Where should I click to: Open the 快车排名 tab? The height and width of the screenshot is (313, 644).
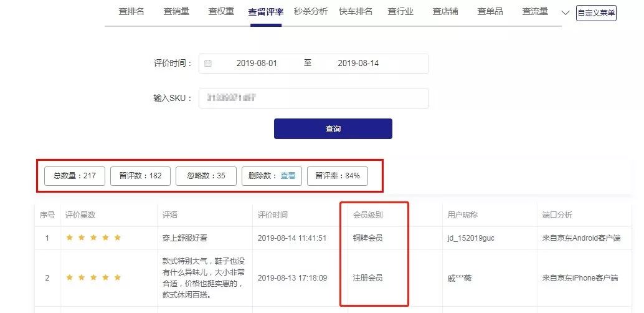(355, 11)
